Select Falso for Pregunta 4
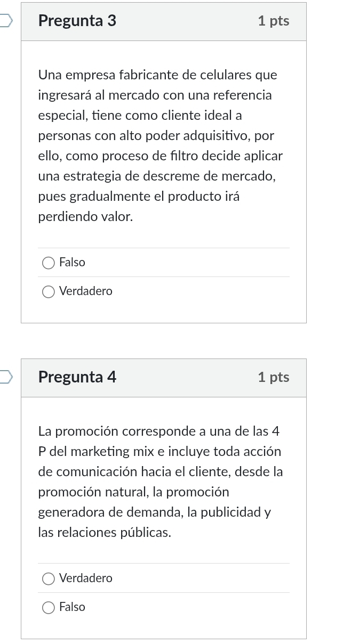343x644 pixels. tap(49, 607)
